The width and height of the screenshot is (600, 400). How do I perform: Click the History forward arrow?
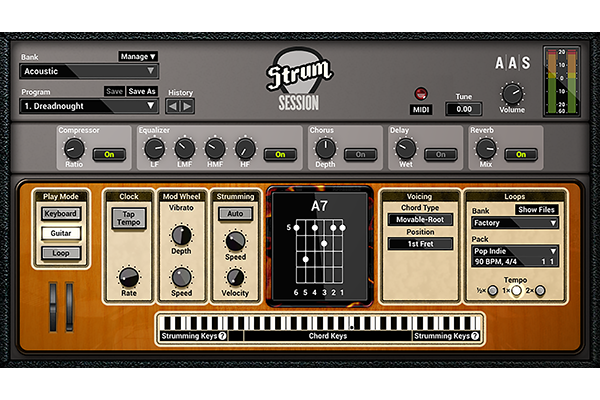[x=187, y=106]
